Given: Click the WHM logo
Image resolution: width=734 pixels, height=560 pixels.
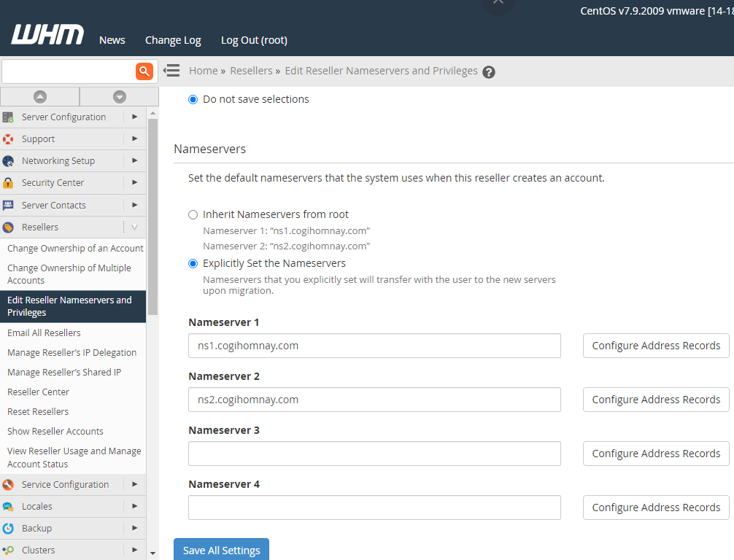Looking at the screenshot, I should pos(47,35).
